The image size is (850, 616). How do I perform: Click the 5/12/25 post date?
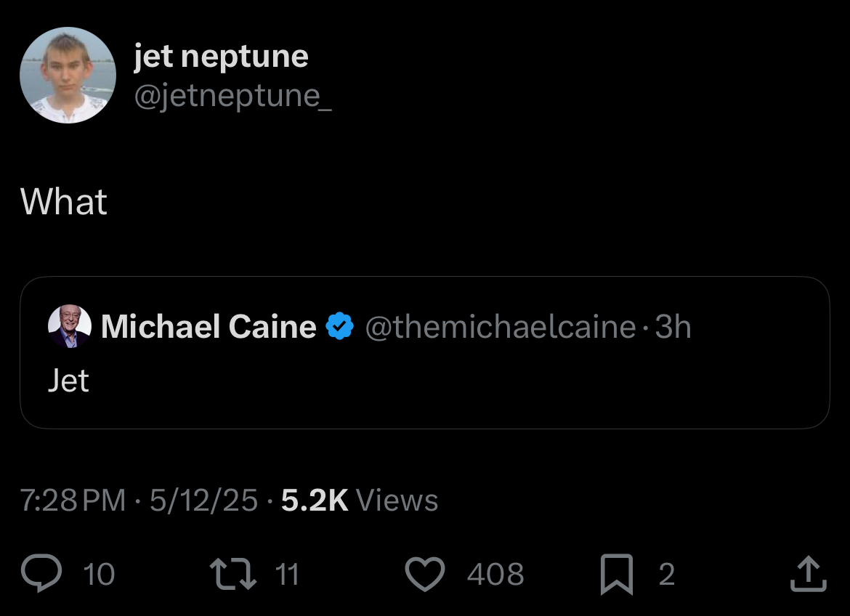pos(203,500)
